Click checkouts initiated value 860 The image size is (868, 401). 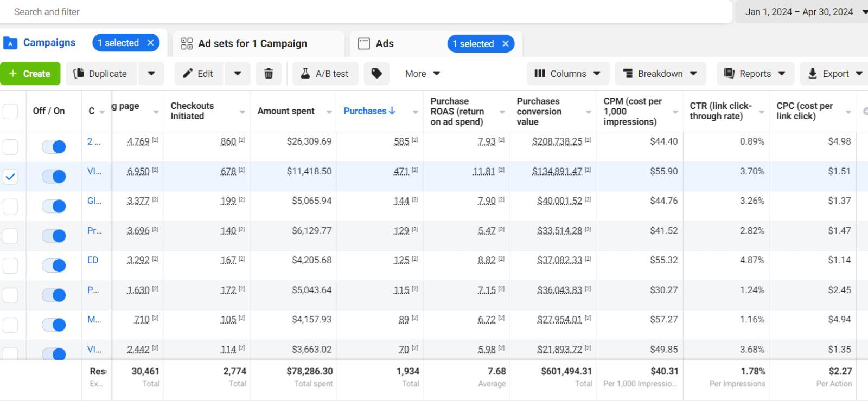click(228, 141)
